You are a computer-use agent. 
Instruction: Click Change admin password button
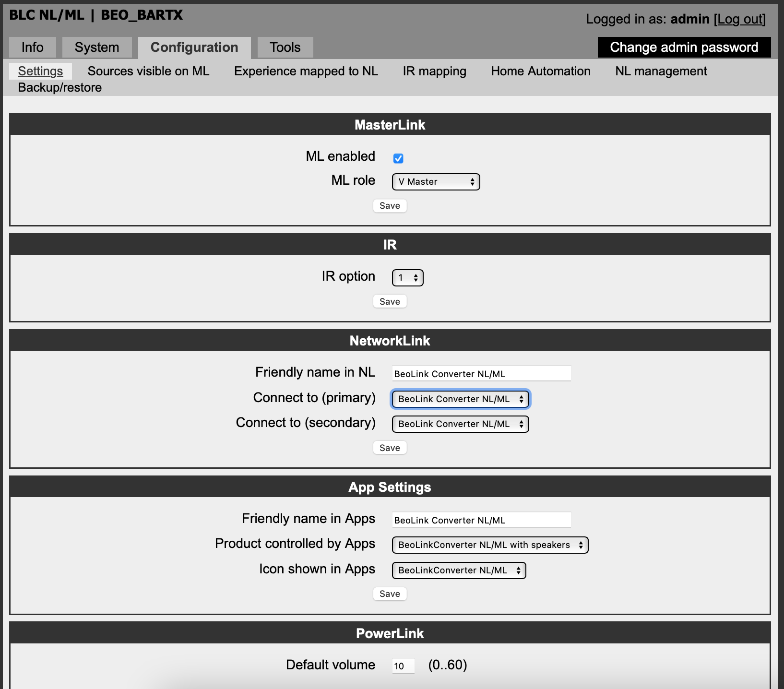pos(684,48)
